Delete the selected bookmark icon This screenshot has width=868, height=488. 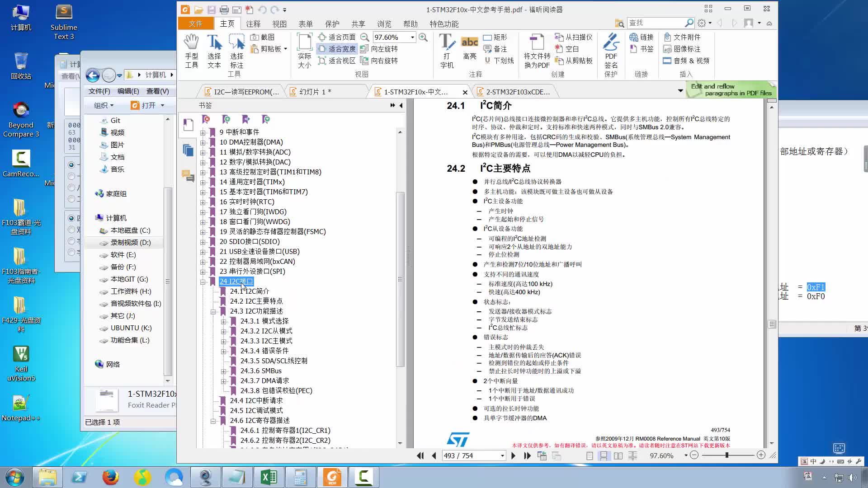[206, 119]
